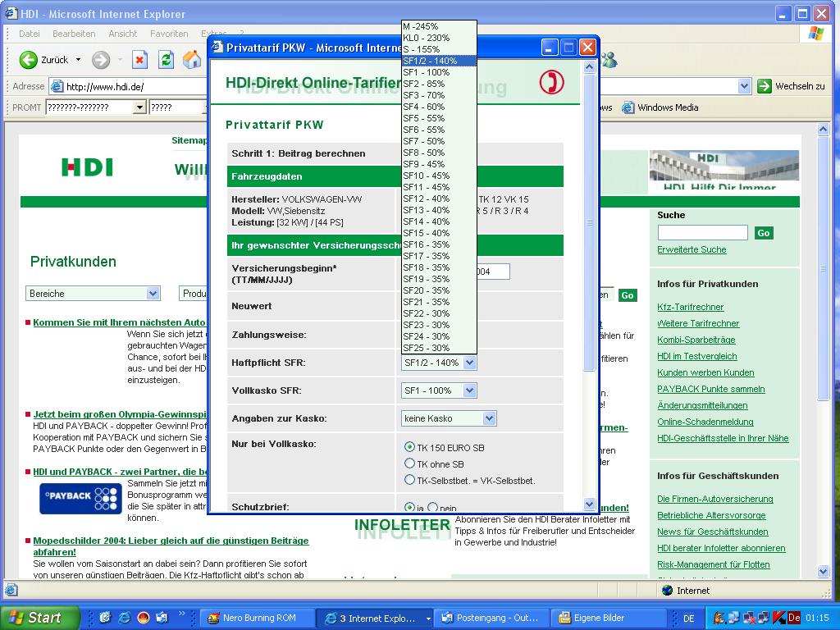Click the Stop loading icon with red X

pyautogui.click(x=139, y=59)
